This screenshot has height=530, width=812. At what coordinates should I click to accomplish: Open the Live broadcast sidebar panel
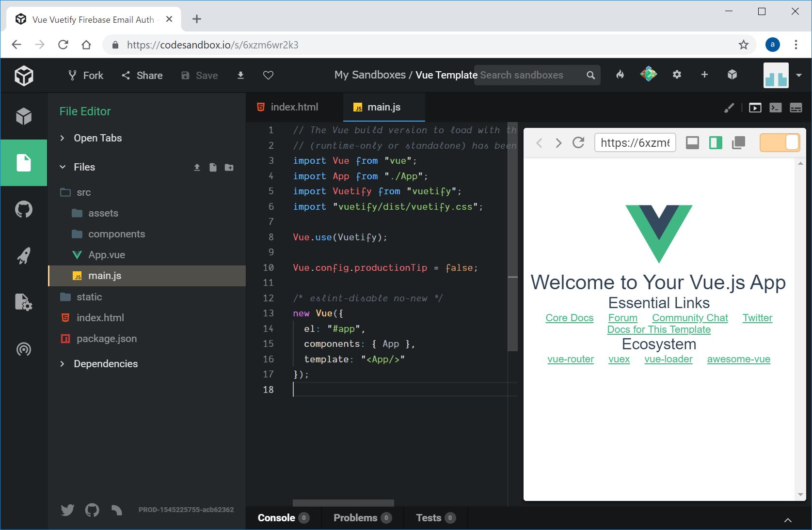[x=24, y=349]
